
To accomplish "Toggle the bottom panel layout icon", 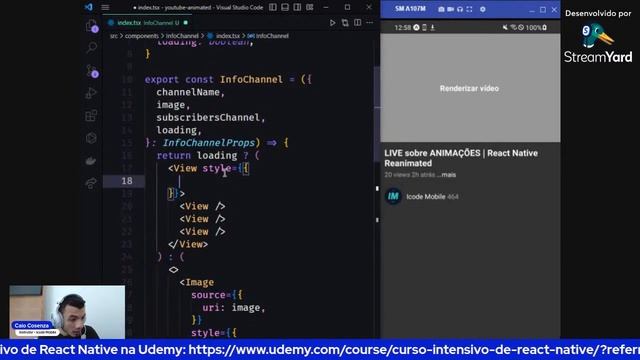I will coord(285,7).
